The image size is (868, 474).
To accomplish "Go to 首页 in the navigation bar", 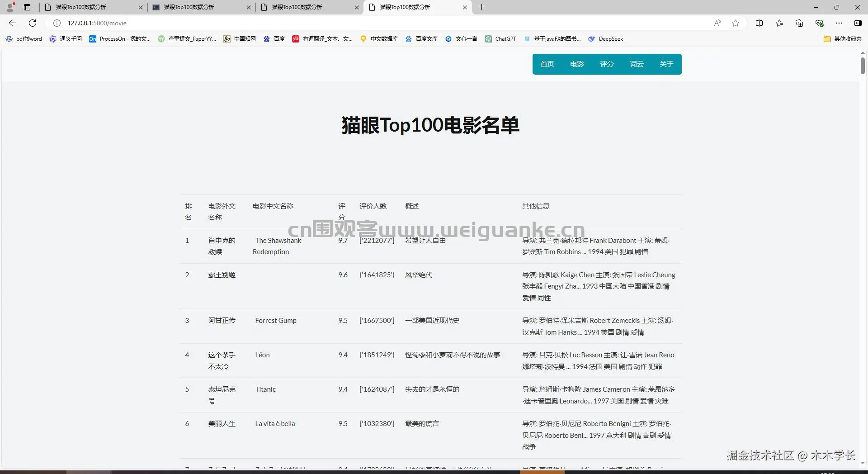I will 547,64.
